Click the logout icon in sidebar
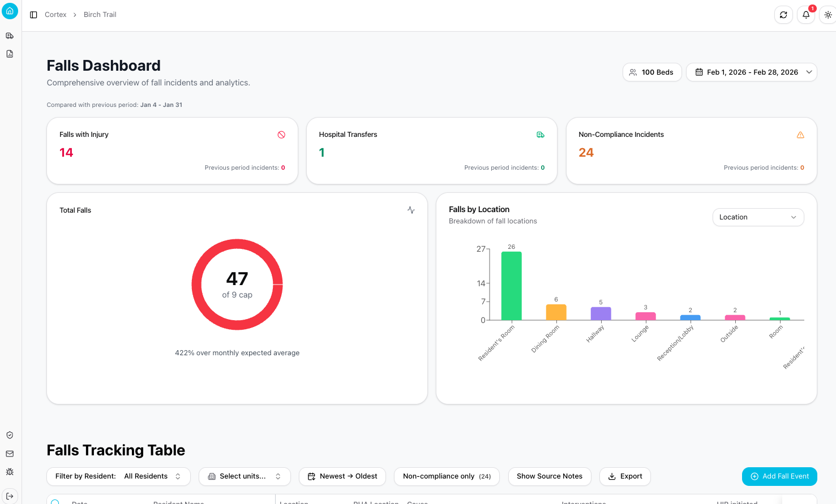 pos(10,496)
